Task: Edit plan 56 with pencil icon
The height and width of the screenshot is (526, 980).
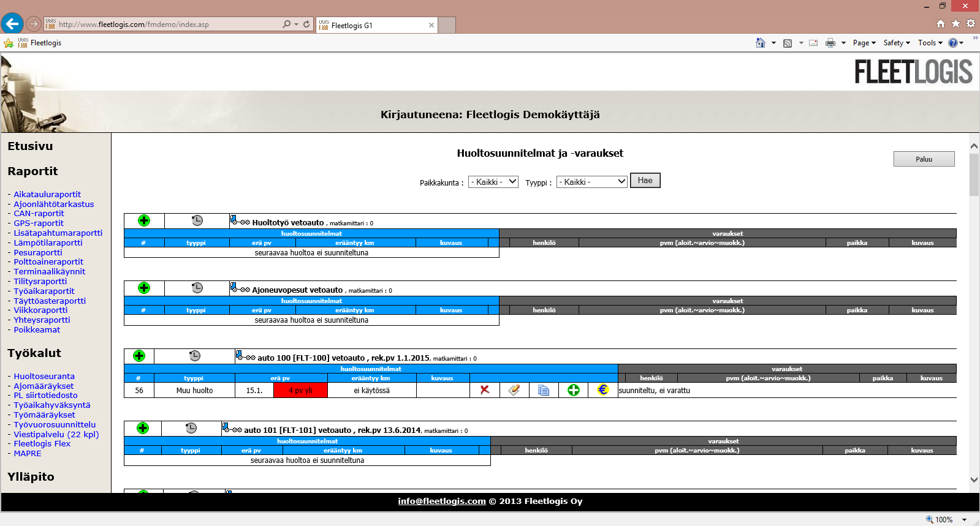Action: 514,389
